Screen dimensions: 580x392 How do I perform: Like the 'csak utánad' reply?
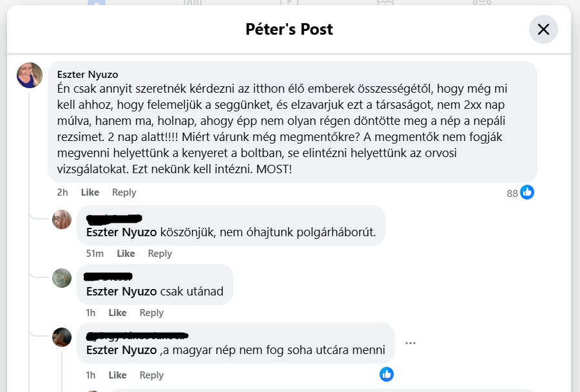[117, 313]
